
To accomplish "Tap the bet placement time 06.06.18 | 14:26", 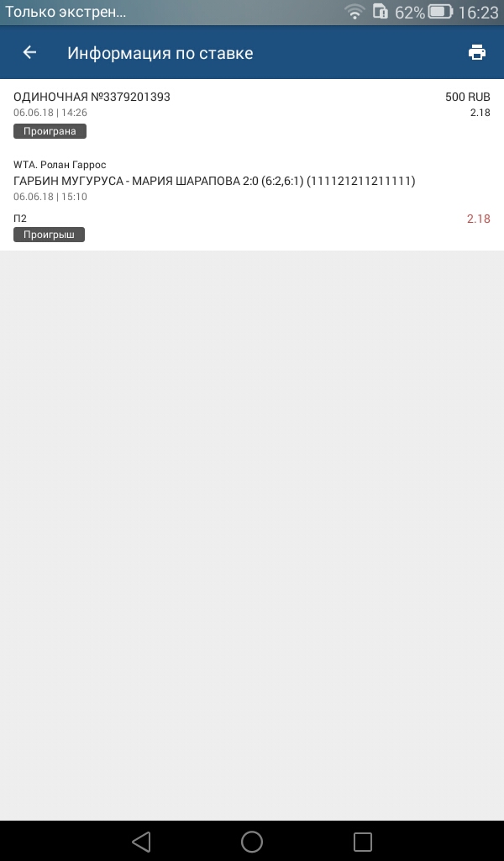I will pos(50,113).
